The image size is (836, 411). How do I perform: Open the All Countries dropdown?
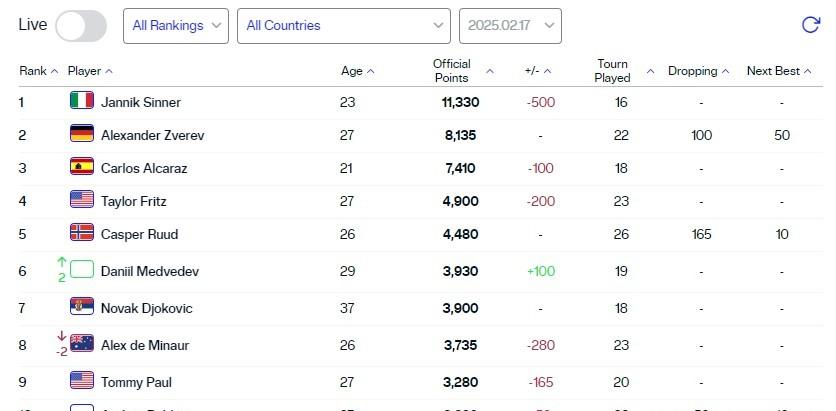click(x=343, y=26)
